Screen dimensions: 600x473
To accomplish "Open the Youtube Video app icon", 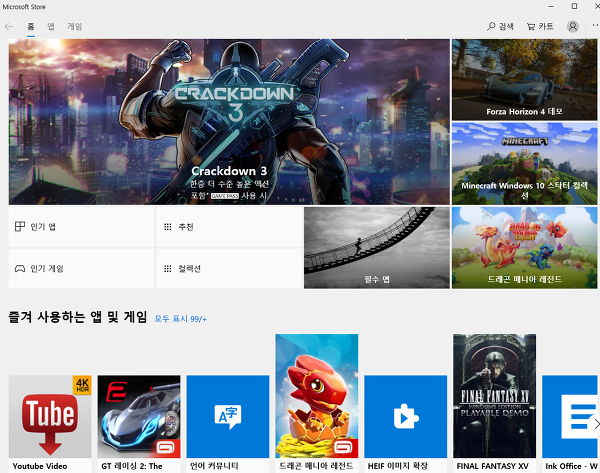I will (50, 416).
